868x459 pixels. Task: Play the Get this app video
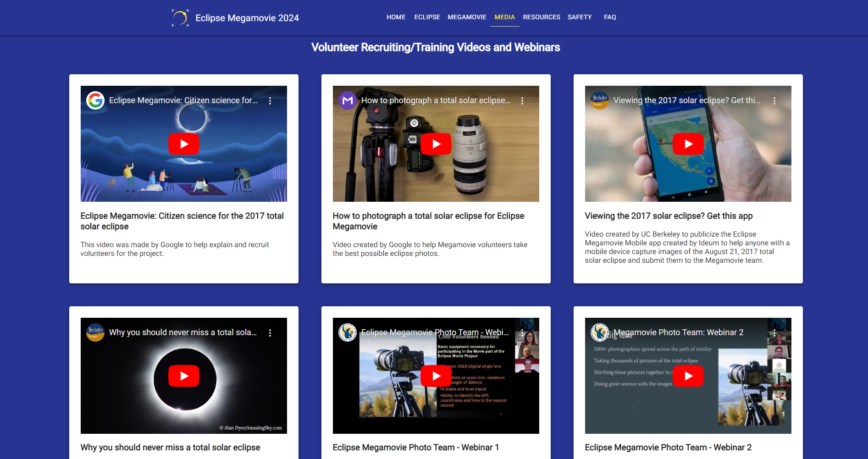[x=688, y=144]
